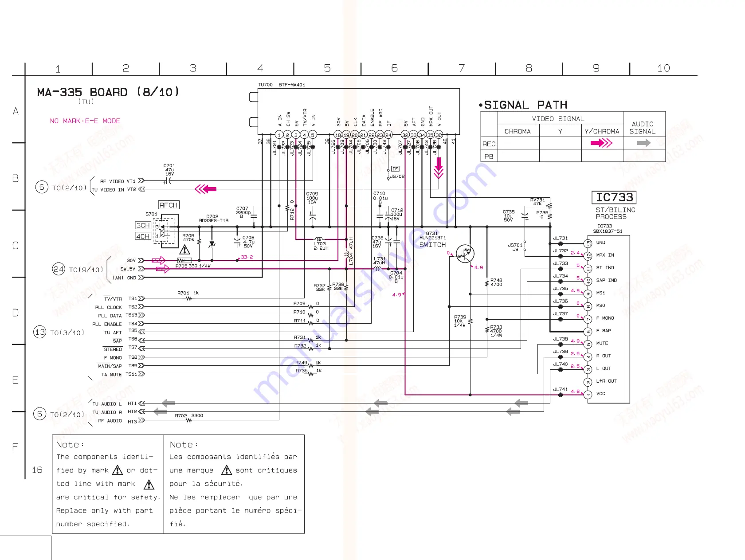Click the CHROMA column header
This screenshot has width=745, height=560.
(x=518, y=132)
